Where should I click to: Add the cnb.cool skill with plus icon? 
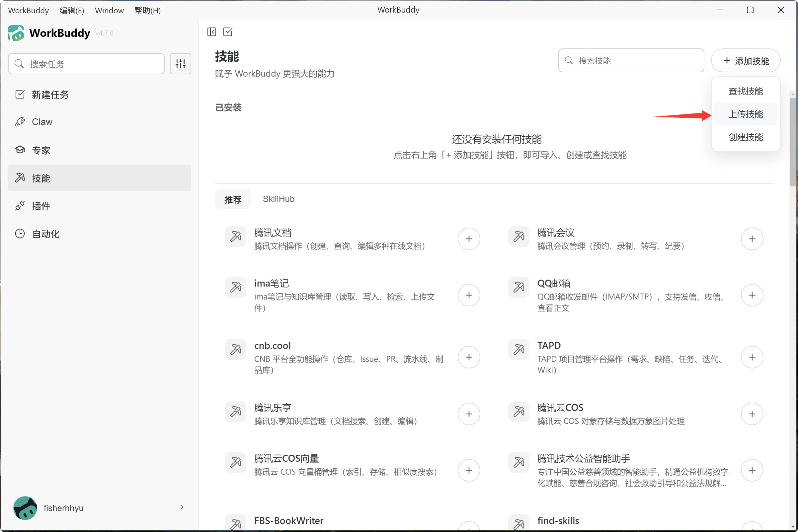click(x=469, y=357)
